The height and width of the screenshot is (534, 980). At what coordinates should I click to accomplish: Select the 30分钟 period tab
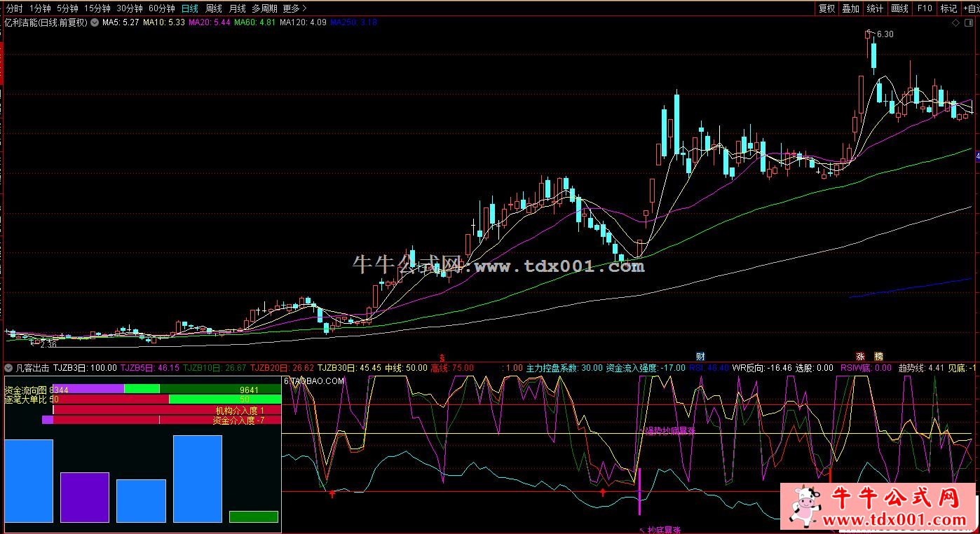click(x=130, y=8)
